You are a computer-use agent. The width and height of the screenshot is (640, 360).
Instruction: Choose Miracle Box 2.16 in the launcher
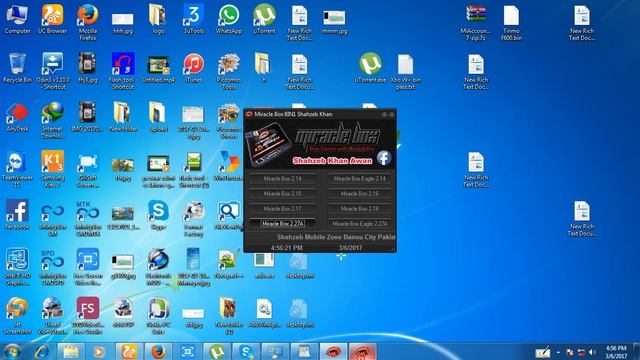360,194
